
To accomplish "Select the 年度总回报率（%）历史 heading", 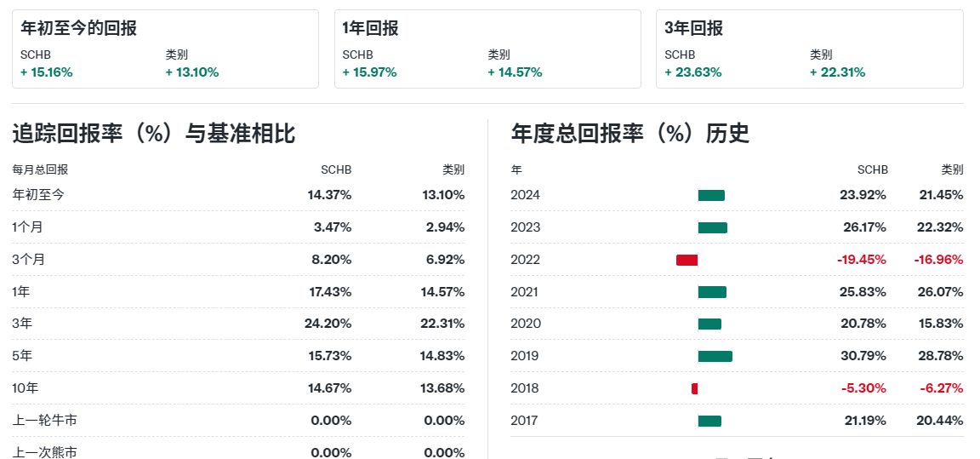I will click(630, 134).
